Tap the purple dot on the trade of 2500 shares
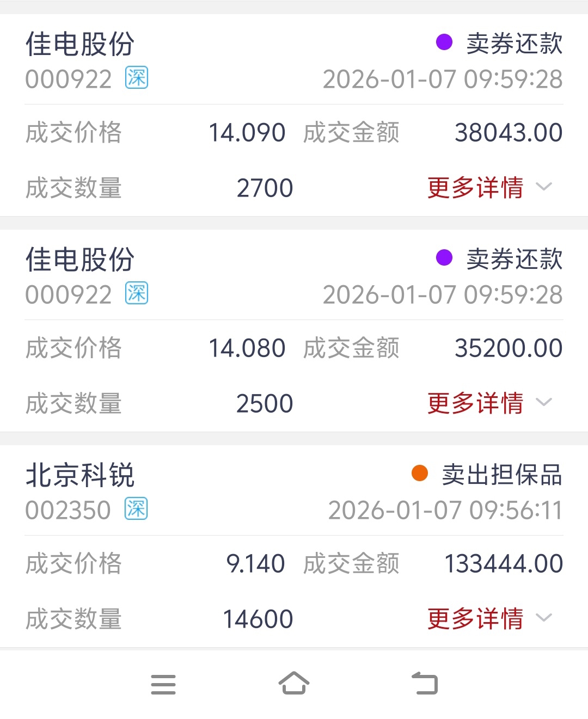Image resolution: width=588 pixels, height=719 pixels. [x=444, y=257]
